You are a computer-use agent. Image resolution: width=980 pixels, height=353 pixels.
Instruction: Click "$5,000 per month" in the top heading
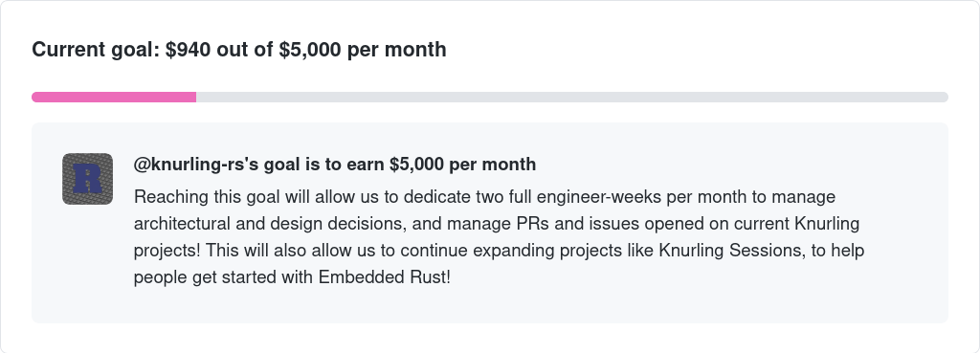[x=363, y=50]
